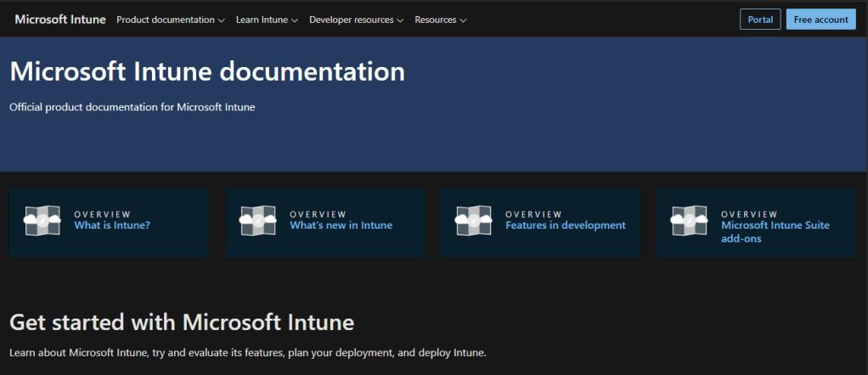Click OVERVIEW label above Features in development
Image resolution: width=868 pixels, height=375 pixels.
pos(533,214)
